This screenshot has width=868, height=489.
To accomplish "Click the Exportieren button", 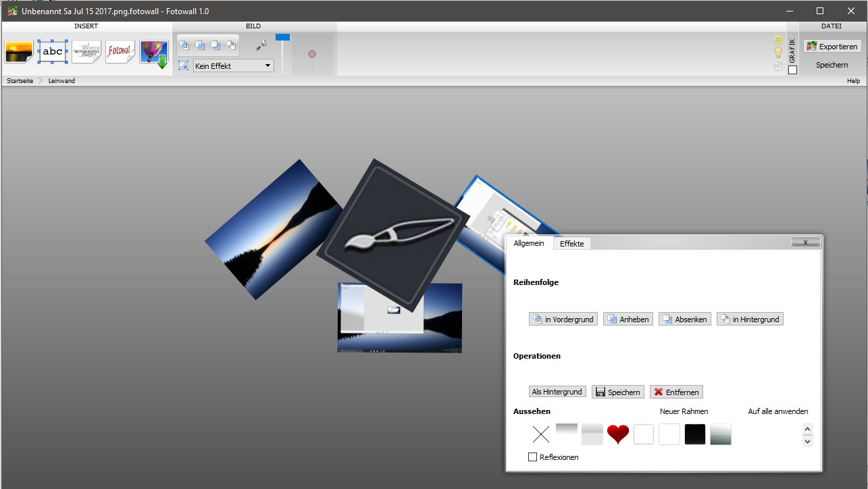I will coord(832,47).
